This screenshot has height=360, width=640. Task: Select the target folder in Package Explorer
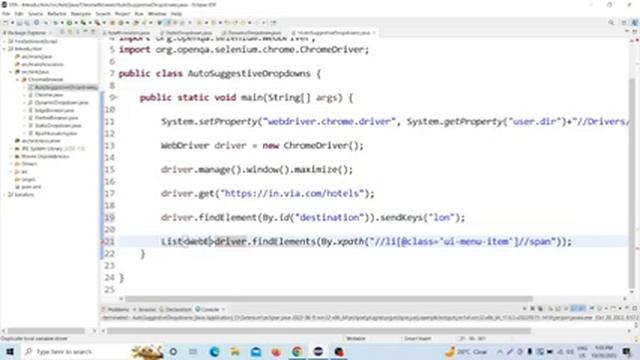point(25,179)
